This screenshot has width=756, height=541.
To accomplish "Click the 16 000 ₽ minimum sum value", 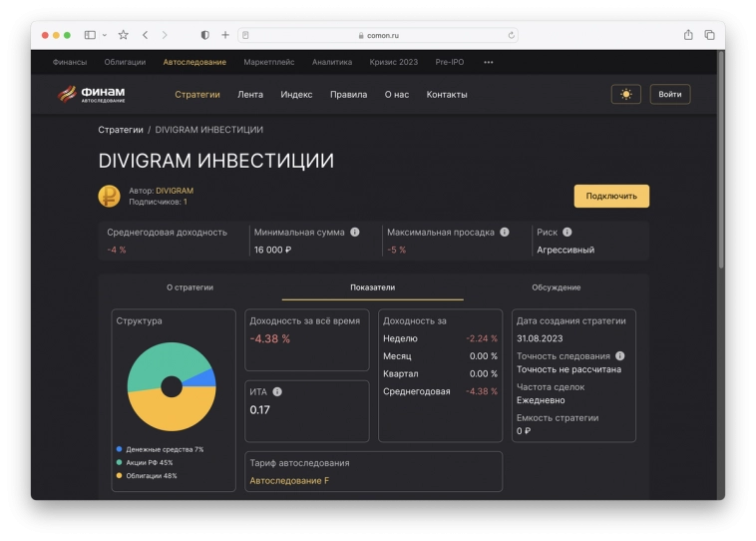I will point(273,250).
